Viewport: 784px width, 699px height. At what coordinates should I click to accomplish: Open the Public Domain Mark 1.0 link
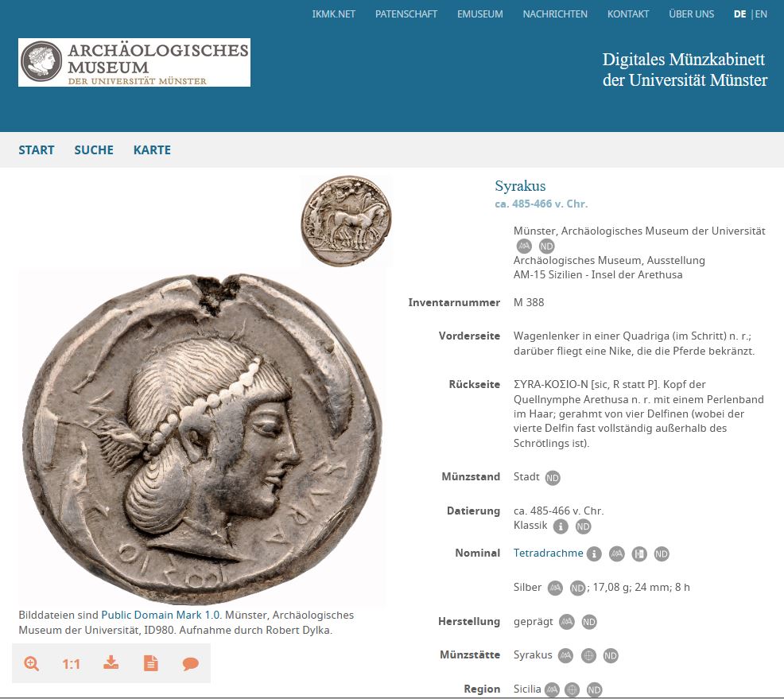(161, 615)
